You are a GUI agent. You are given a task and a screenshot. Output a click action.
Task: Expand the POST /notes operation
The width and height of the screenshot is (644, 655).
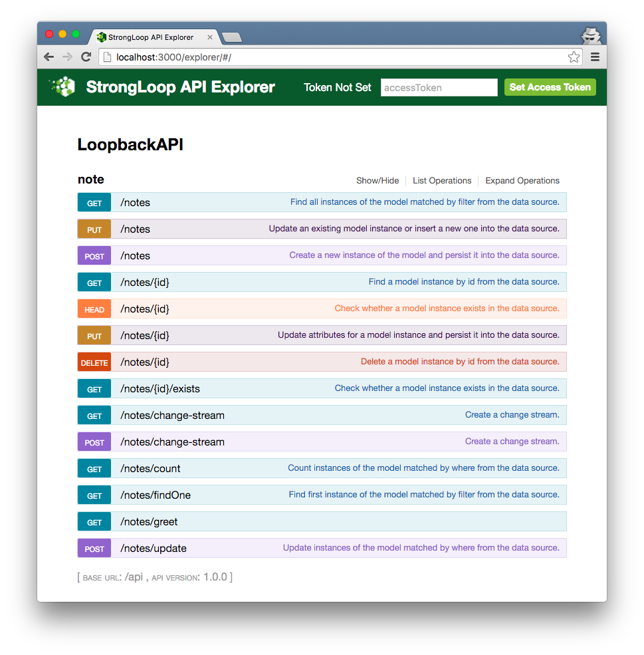click(322, 255)
